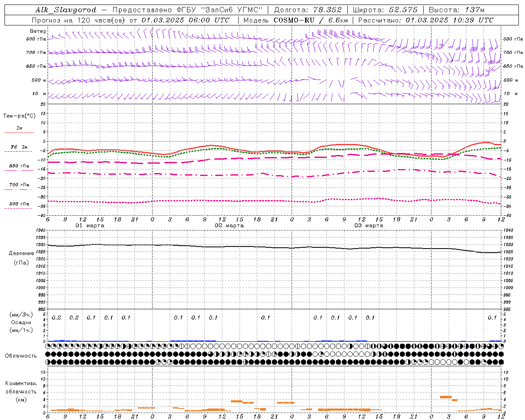525x420 pixels.
Task: Click the 02 марта date label
Action: [x=229, y=226]
